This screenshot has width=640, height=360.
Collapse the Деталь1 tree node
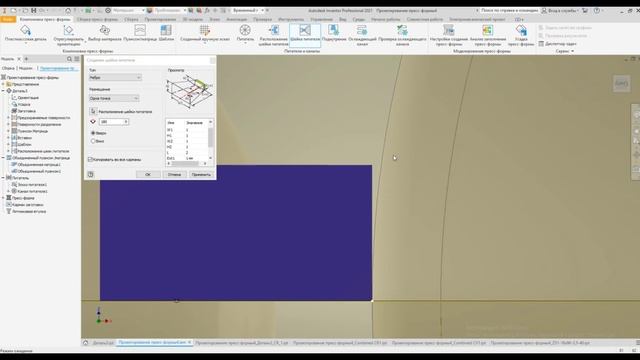click(x=3, y=91)
